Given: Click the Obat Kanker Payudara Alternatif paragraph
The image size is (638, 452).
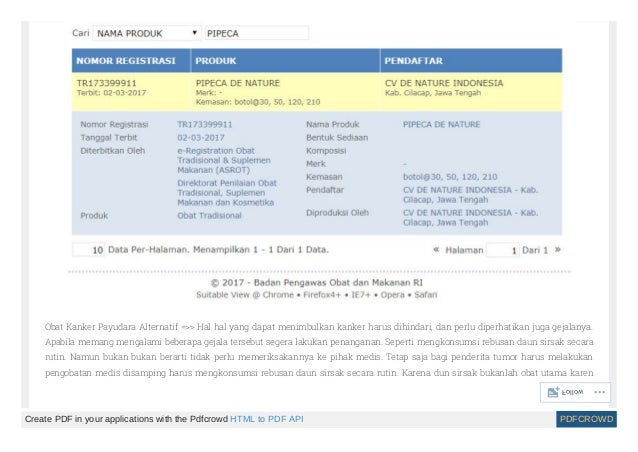Looking at the screenshot, I should pos(319,350).
